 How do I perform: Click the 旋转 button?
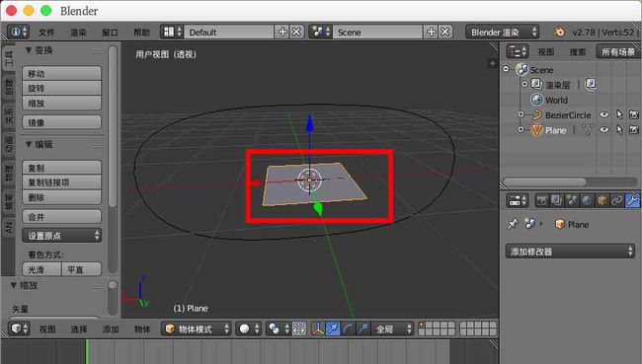coord(62,89)
